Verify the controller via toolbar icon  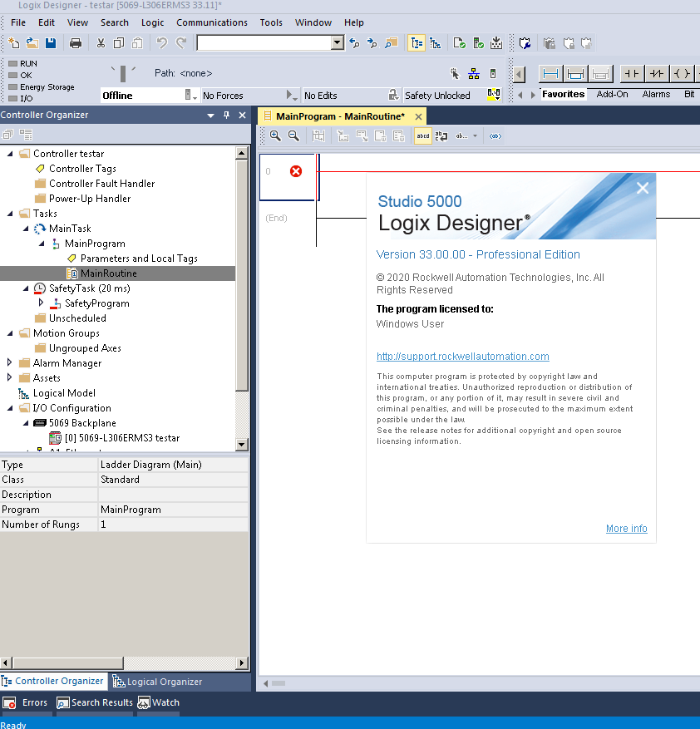[x=478, y=43]
